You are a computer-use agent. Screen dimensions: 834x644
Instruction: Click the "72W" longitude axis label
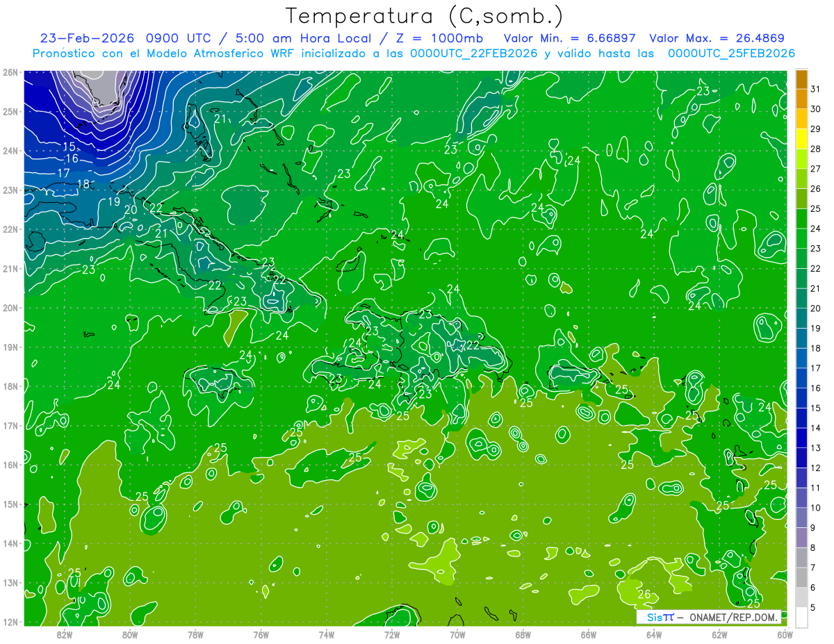(x=392, y=634)
